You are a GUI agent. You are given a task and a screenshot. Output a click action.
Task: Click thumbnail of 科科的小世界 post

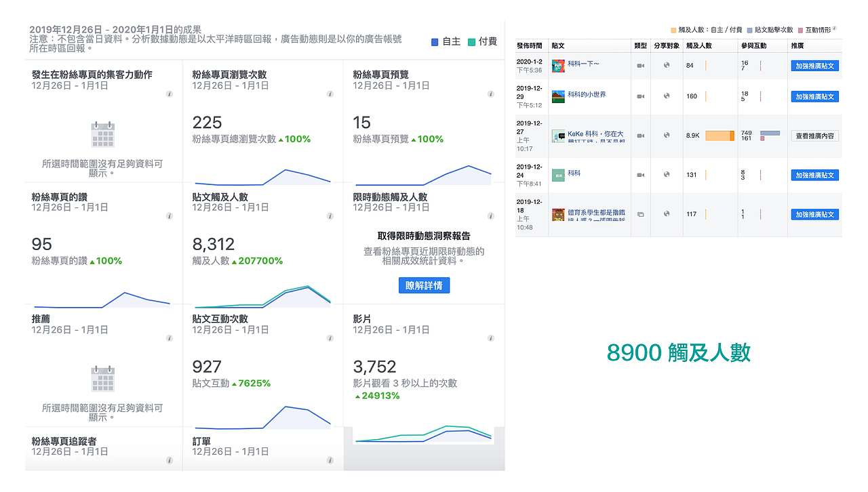[558, 97]
